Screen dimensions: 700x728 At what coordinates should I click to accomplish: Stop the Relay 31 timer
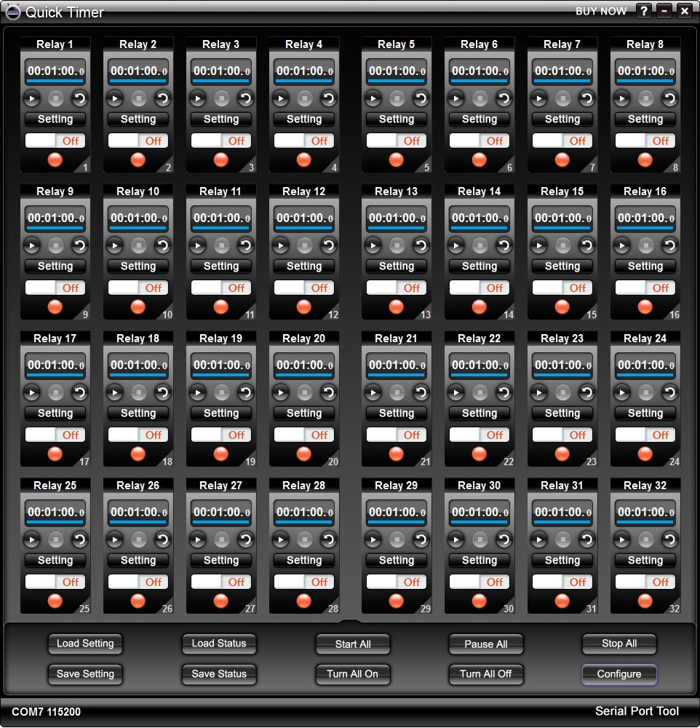(563, 539)
